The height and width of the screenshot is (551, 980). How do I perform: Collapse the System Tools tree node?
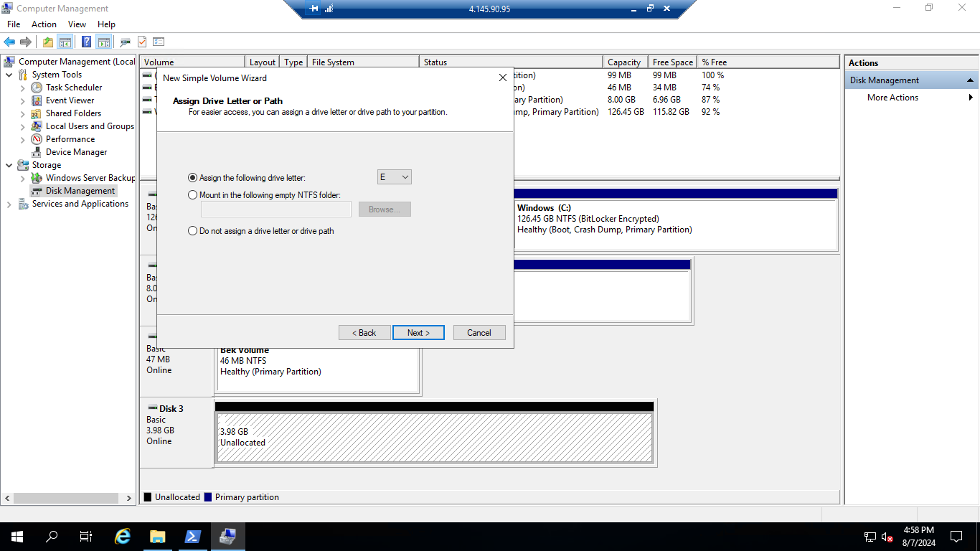click(9, 75)
